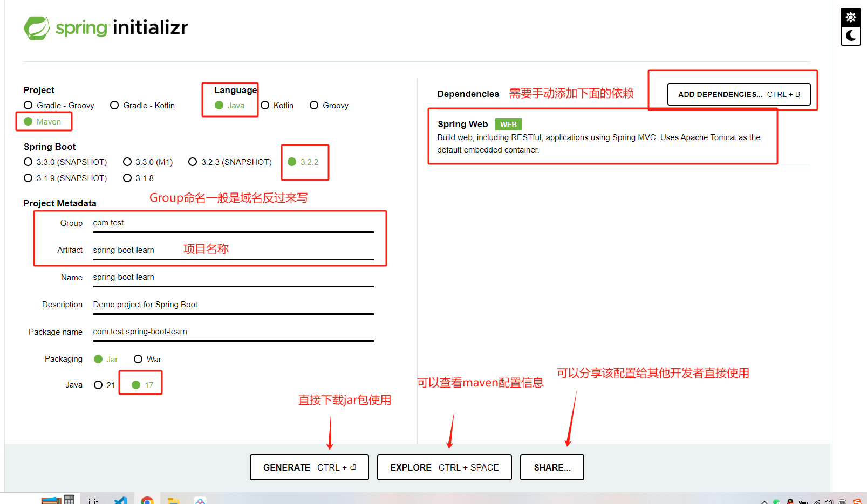Open ADD DEPENDENCIES... dialog
The image size is (867, 504).
pyautogui.click(x=739, y=94)
